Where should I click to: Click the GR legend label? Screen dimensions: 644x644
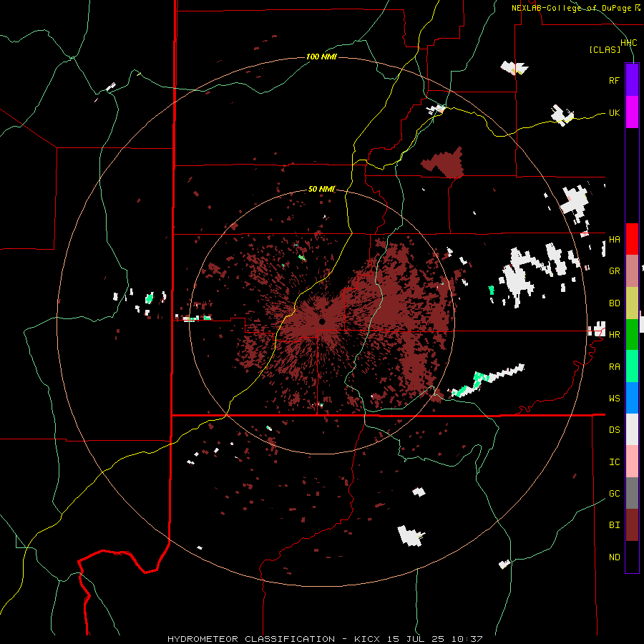(x=614, y=271)
